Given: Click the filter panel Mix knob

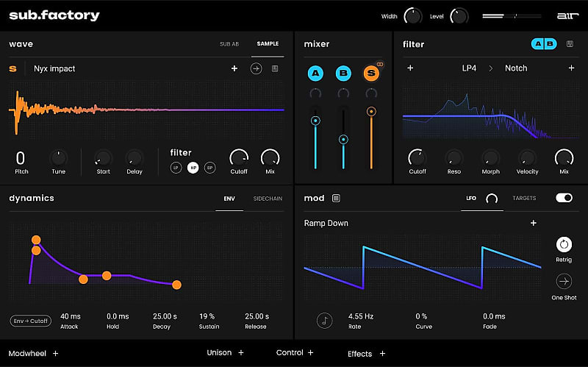Looking at the screenshot, I should point(564,157).
